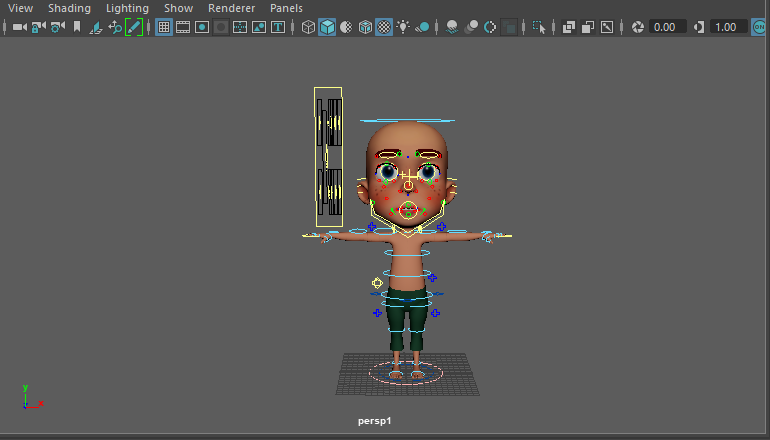Toggle the Field Chart icon
The width and height of the screenshot is (770, 440).
point(240,27)
